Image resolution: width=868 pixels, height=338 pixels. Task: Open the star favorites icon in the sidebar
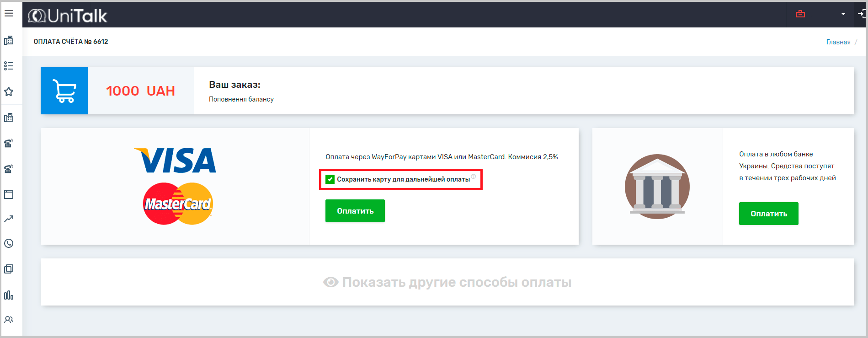pyautogui.click(x=9, y=91)
